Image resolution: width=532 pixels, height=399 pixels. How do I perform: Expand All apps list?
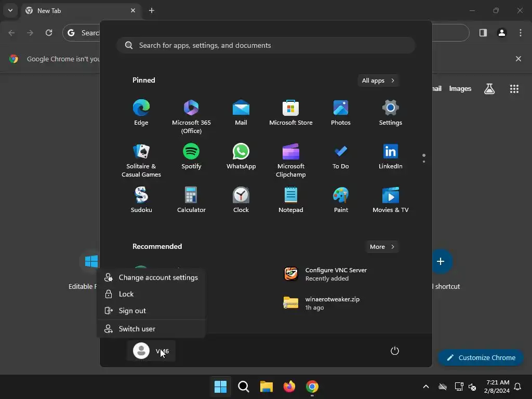coord(378,81)
